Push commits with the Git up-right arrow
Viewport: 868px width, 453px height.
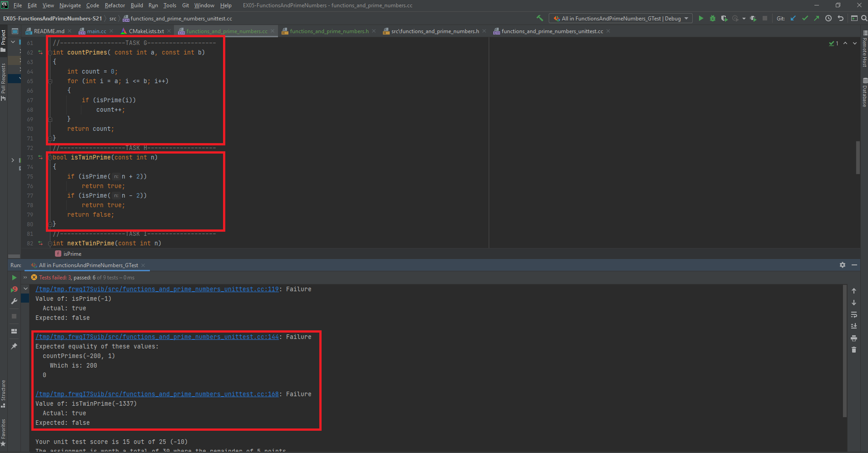[x=817, y=18]
